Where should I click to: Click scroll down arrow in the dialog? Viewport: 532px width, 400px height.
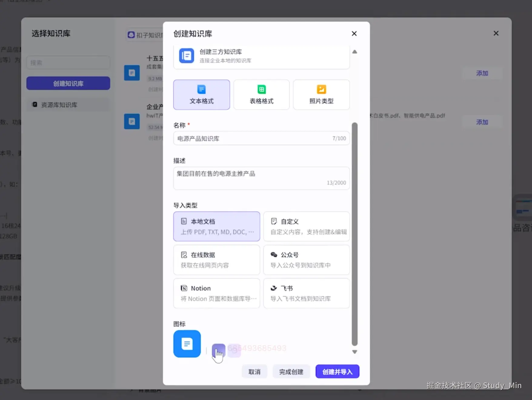tap(354, 352)
